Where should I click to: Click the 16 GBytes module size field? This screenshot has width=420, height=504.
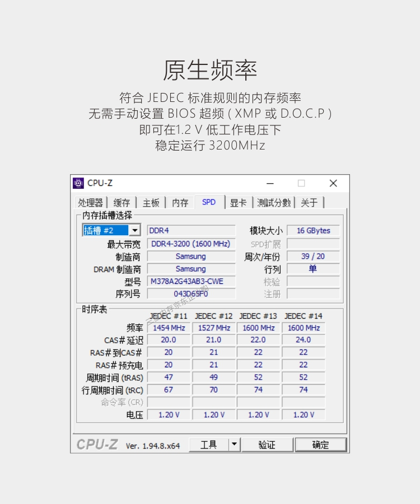[313, 231]
